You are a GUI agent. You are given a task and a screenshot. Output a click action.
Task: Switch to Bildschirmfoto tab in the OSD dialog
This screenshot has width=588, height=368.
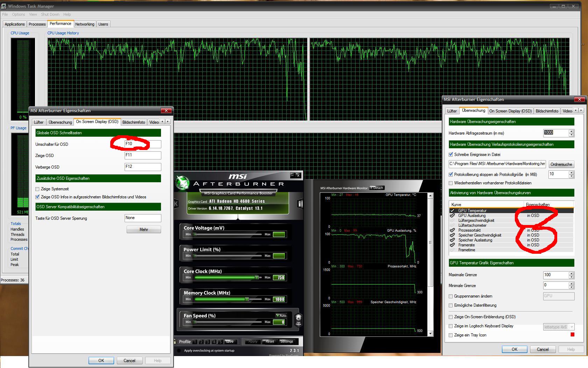[x=134, y=122]
